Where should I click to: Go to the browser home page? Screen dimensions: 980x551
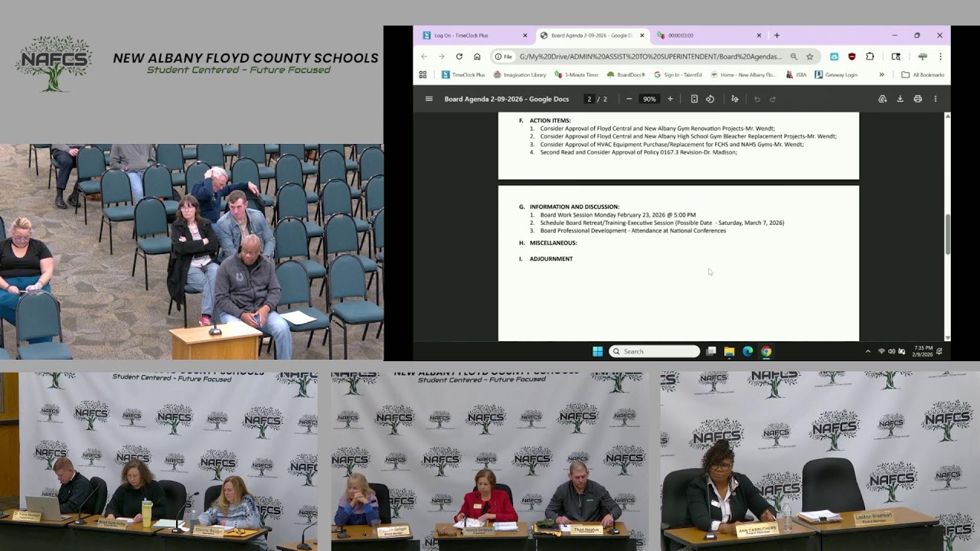tap(477, 57)
